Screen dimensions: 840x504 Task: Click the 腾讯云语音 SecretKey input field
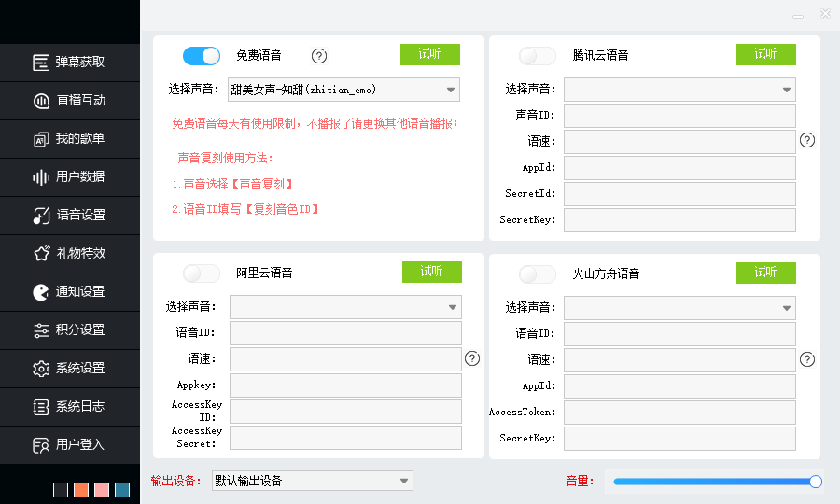coord(679,220)
